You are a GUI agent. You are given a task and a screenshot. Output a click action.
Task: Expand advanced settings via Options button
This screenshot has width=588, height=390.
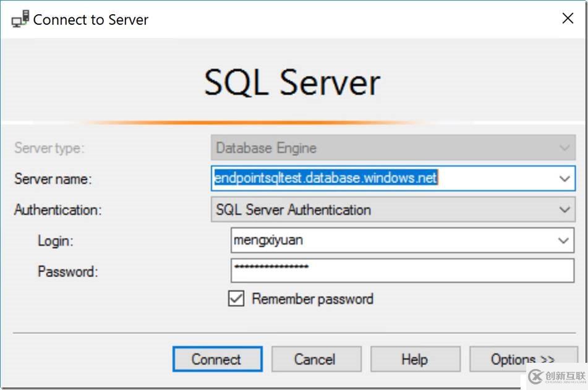pos(522,359)
